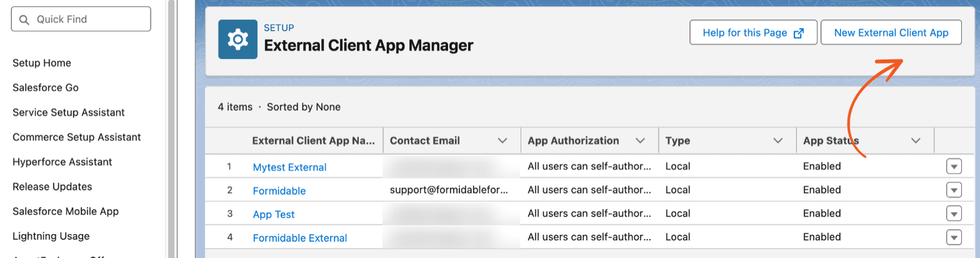The image size is (980, 258).
Task: Click the support@formidablefor... email cell
Action: (x=449, y=190)
